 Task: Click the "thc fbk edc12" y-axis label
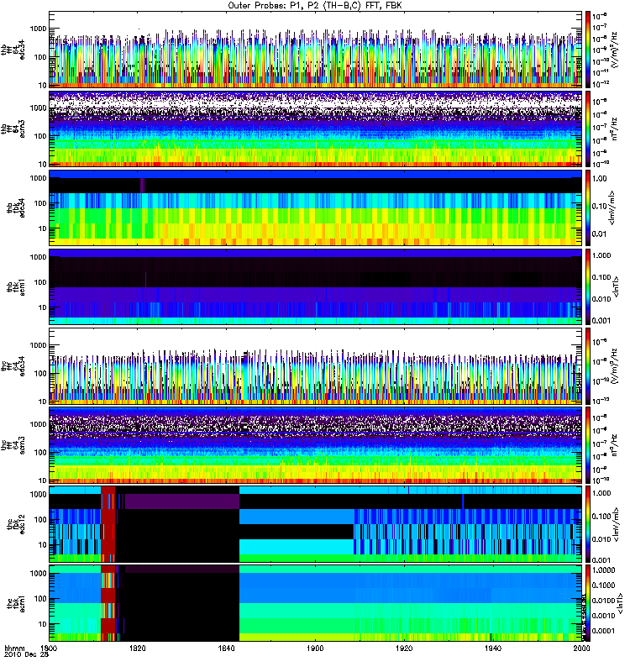point(15,524)
